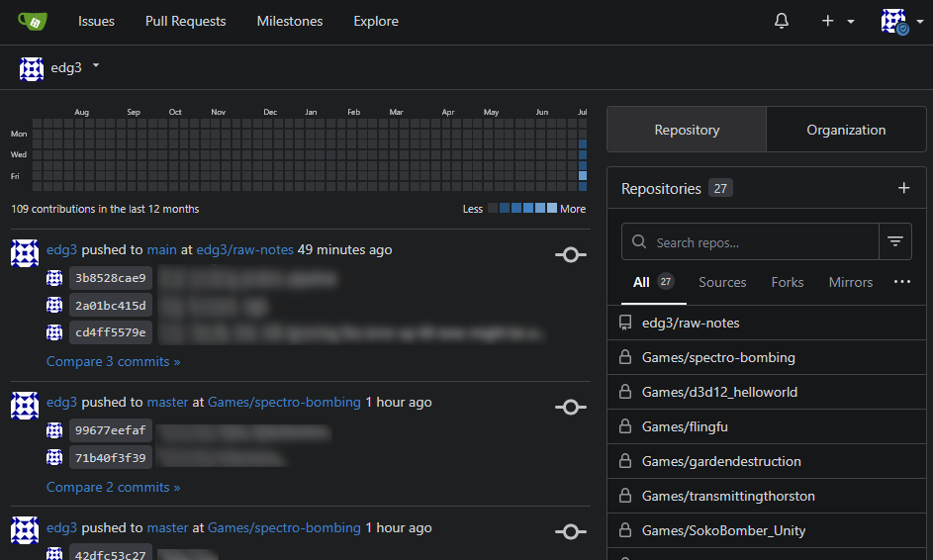Open commit 42dfc53c27
The height and width of the screenshot is (560, 933).
click(111, 553)
